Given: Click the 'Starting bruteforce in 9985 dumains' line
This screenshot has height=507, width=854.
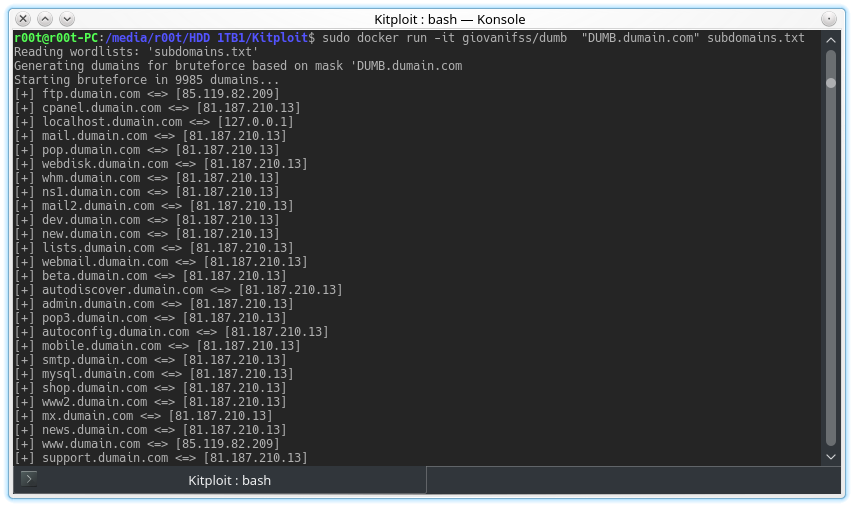Looking at the screenshot, I should pyautogui.click(x=147, y=80).
